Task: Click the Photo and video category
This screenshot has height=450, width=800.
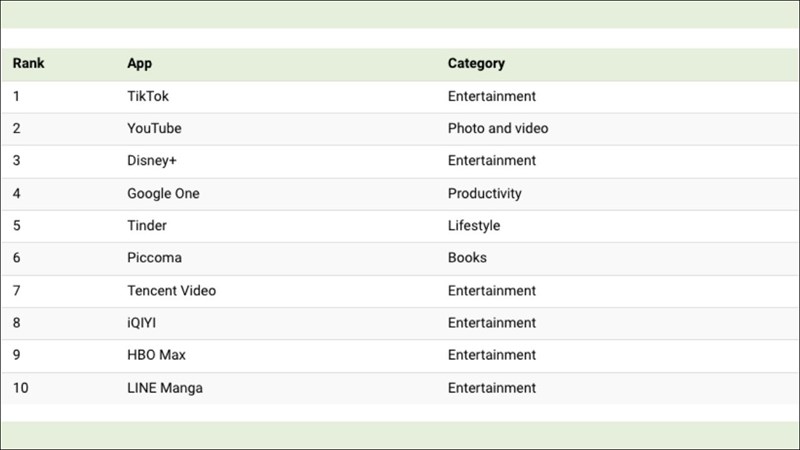Action: 498,129
